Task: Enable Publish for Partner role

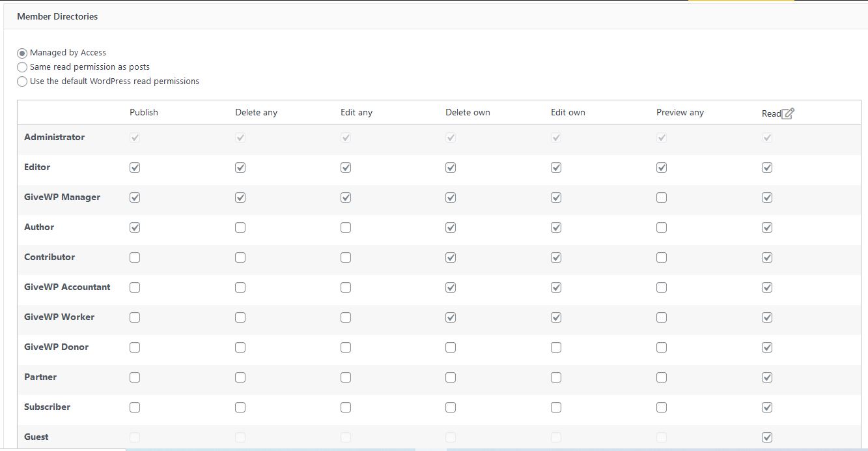Action: point(135,377)
